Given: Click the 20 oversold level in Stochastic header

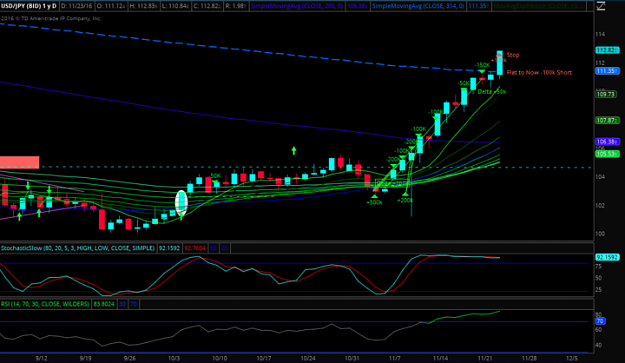Looking at the screenshot, I should (x=225, y=248).
